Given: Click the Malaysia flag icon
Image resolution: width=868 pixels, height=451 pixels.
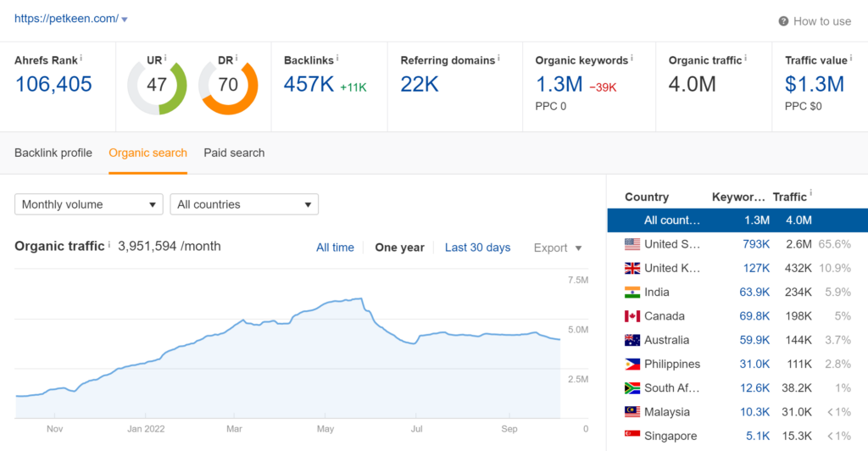Looking at the screenshot, I should click(x=632, y=412).
